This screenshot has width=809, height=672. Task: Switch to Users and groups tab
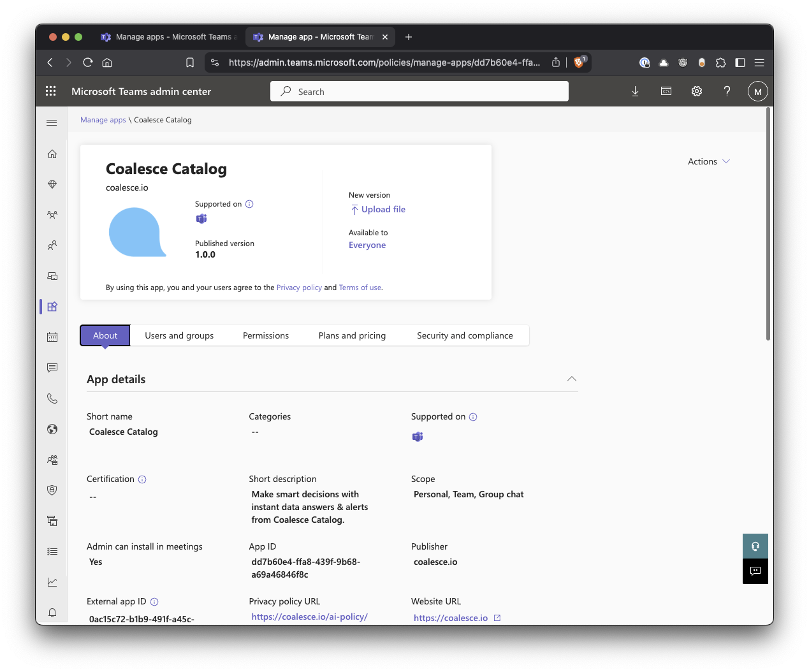pos(179,335)
